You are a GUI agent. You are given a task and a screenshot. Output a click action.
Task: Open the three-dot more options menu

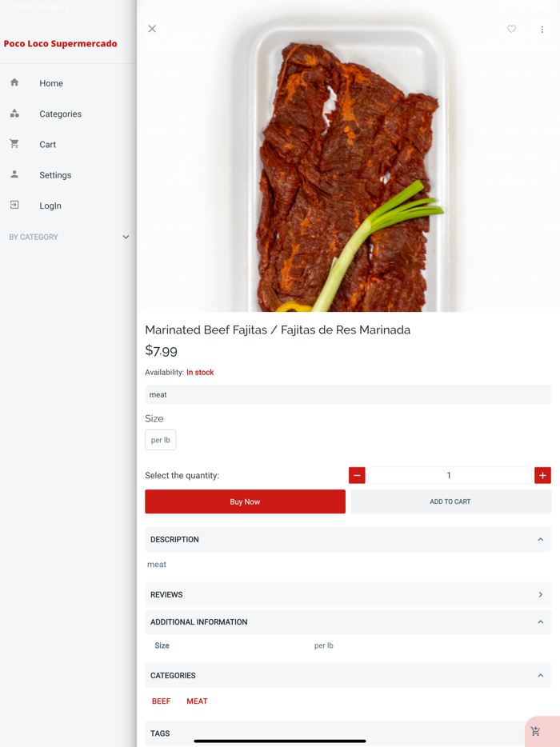[x=542, y=30]
